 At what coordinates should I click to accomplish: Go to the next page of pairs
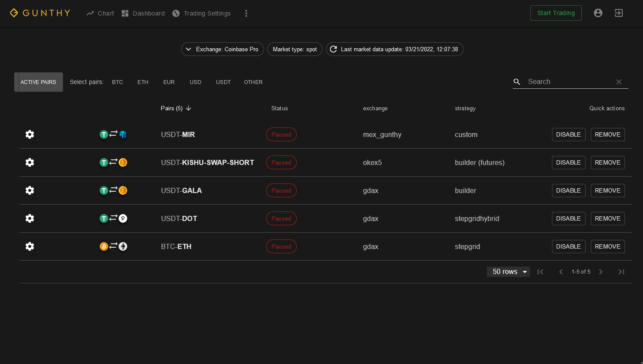click(x=601, y=272)
